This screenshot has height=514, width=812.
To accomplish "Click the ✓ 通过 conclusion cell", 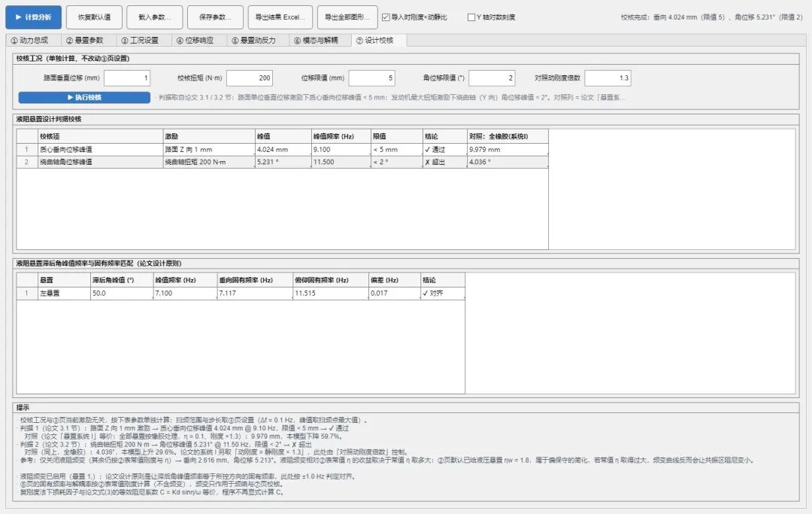I will pos(445,149).
